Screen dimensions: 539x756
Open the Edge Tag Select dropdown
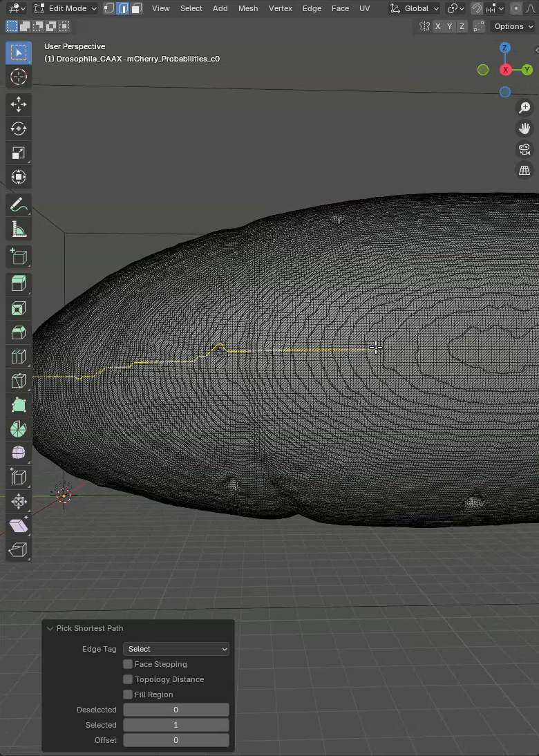click(x=176, y=649)
